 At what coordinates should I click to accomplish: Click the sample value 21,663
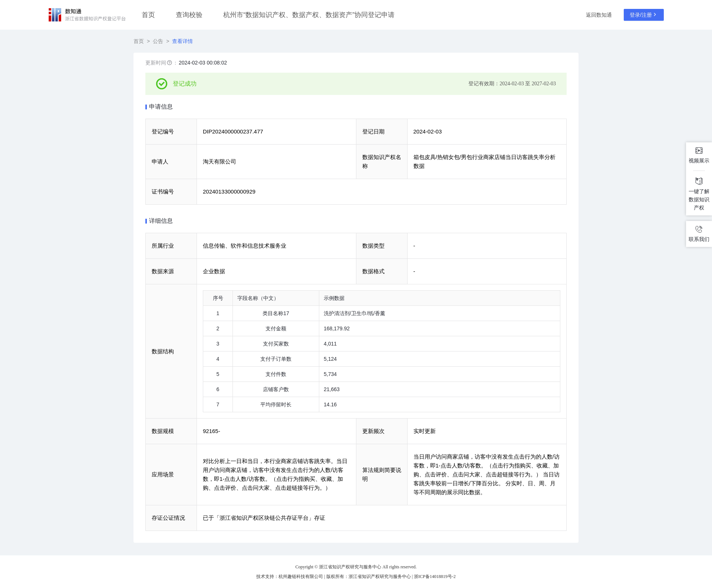tap(332, 390)
